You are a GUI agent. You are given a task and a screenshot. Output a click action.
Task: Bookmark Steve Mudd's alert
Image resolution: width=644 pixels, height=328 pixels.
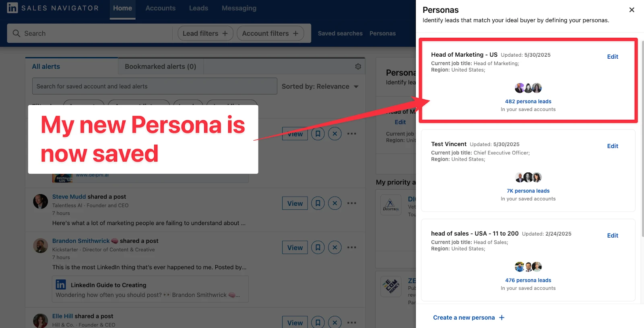(318, 203)
